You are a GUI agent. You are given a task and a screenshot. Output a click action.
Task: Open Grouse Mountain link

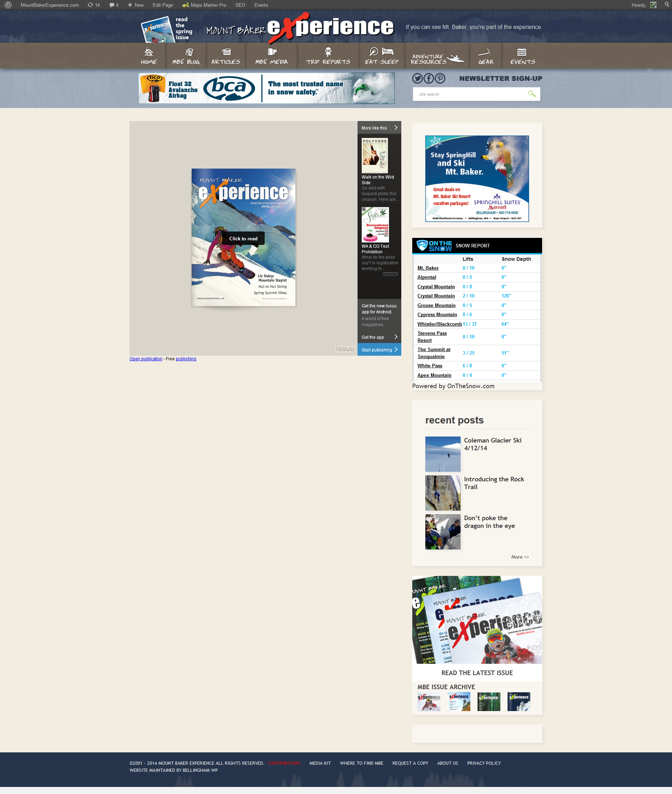pyautogui.click(x=436, y=305)
